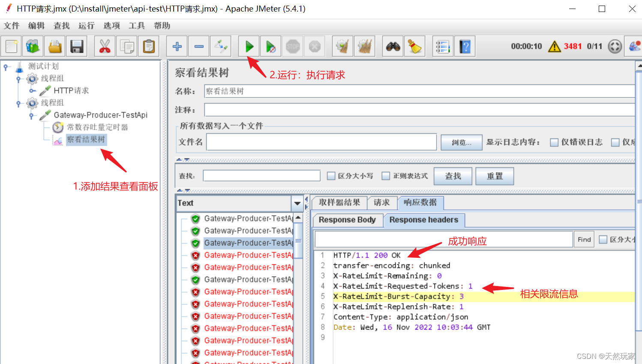
Task: Expand all nodes with plus icon
Action: (177, 46)
